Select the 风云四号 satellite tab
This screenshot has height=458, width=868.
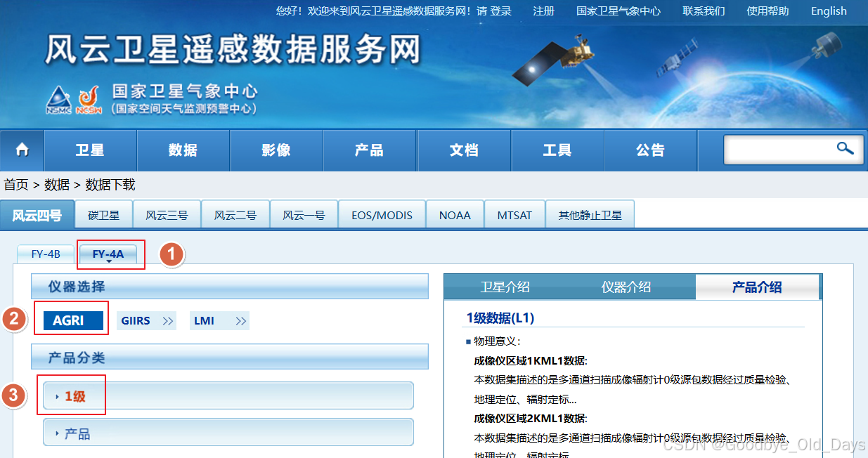[37, 215]
